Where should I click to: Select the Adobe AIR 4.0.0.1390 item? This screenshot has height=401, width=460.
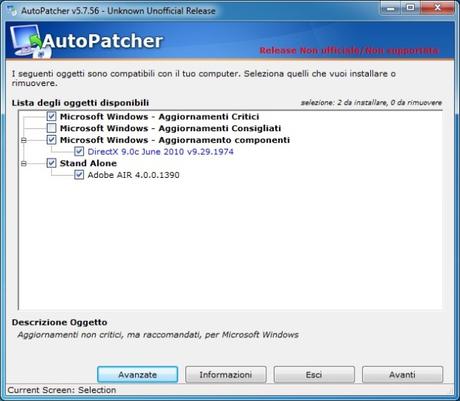(x=133, y=175)
